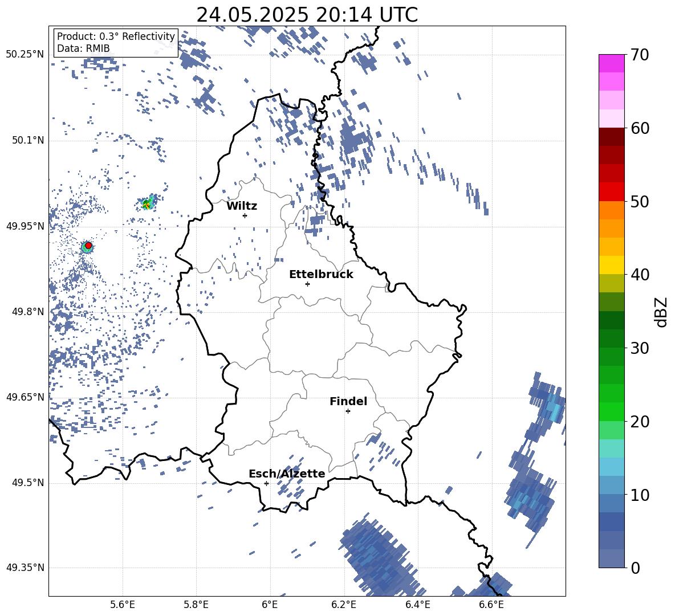Click the Findel station label
Viewport: 675px width, 616px height.
[x=348, y=401]
